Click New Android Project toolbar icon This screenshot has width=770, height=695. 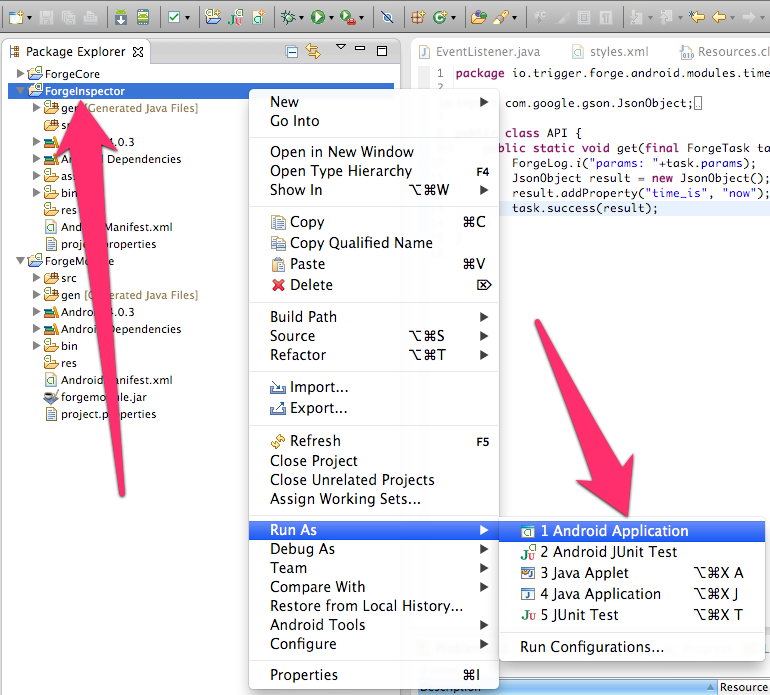(213, 18)
